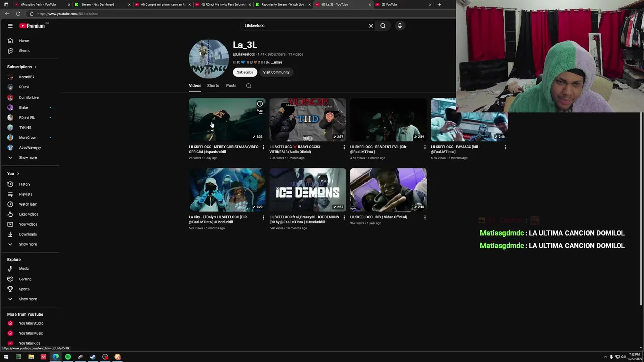
Task: Add Merry Christmas video to Watch later
Action: click(260, 104)
